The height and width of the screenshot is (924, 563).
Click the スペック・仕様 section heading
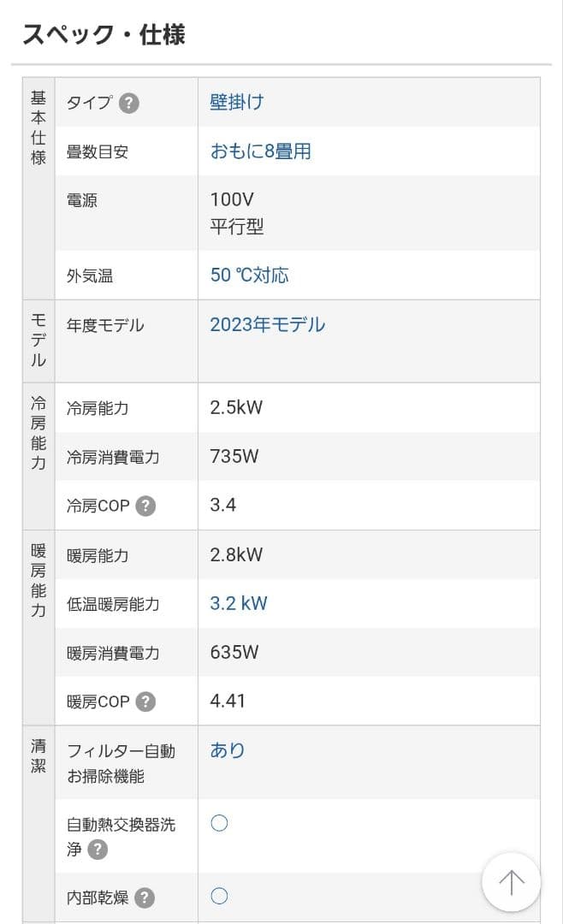(104, 34)
